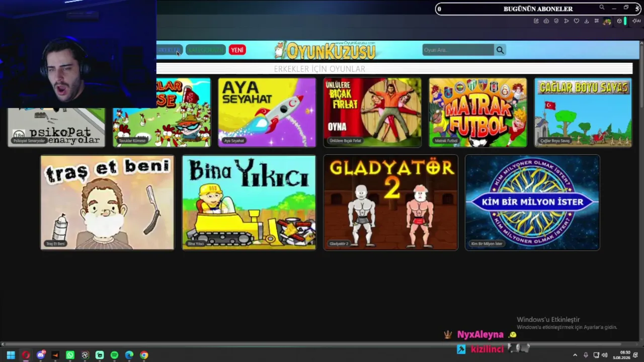Launch Microsoft Edge from the taskbar
The height and width of the screenshot is (362, 644).
[129, 355]
